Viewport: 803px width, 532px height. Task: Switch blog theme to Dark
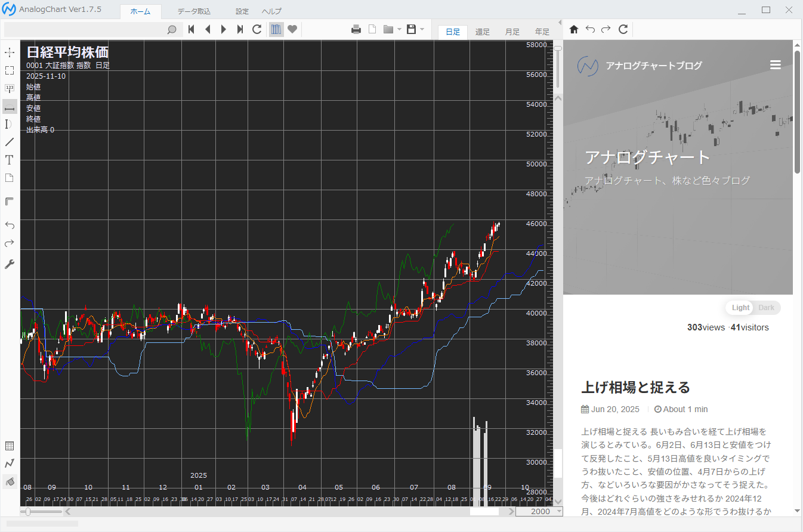point(767,308)
